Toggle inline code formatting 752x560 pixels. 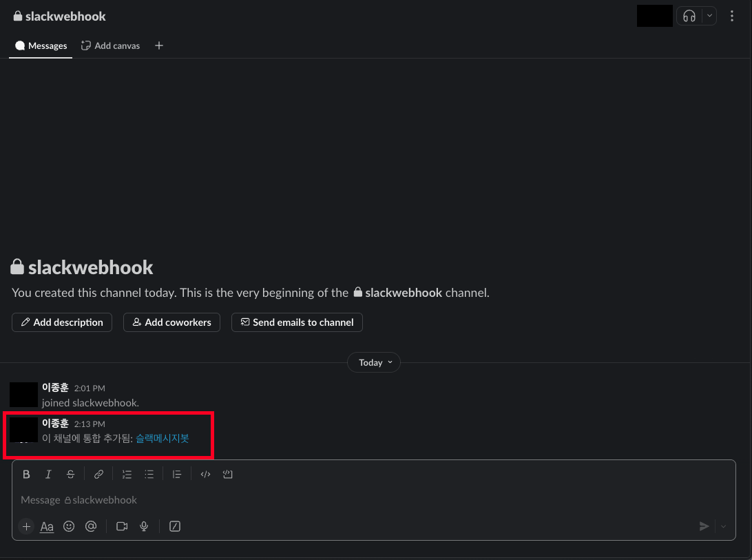[x=205, y=475]
